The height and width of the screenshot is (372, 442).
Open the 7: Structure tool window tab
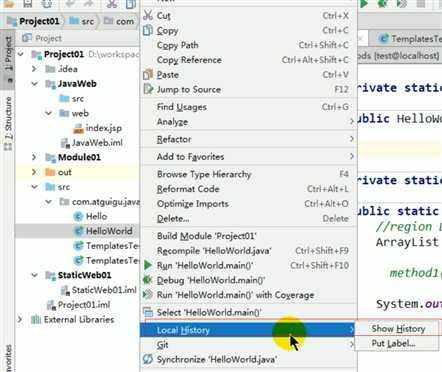(8, 123)
